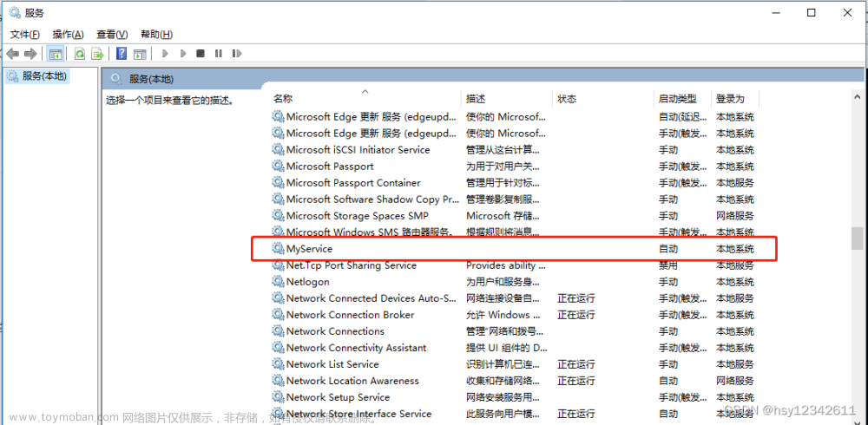
Task: Open the 查看(V) menu
Action: [112, 35]
